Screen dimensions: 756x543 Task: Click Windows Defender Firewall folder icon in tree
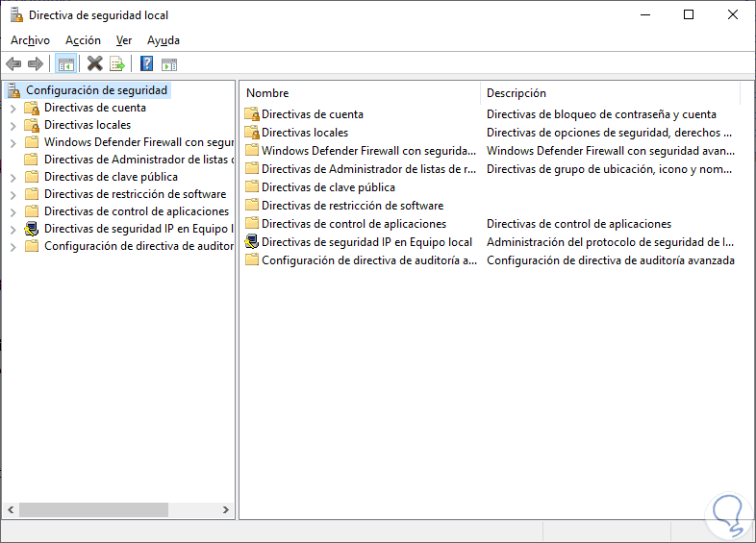point(32,142)
